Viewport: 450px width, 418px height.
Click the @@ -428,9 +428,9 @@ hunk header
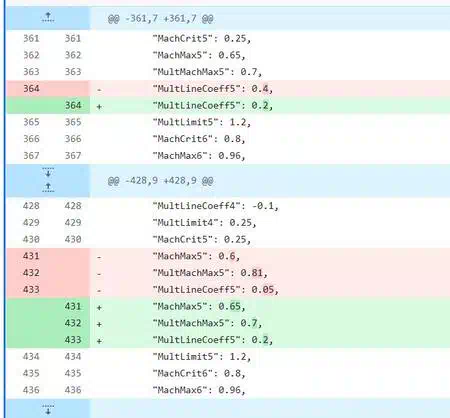click(x=161, y=181)
